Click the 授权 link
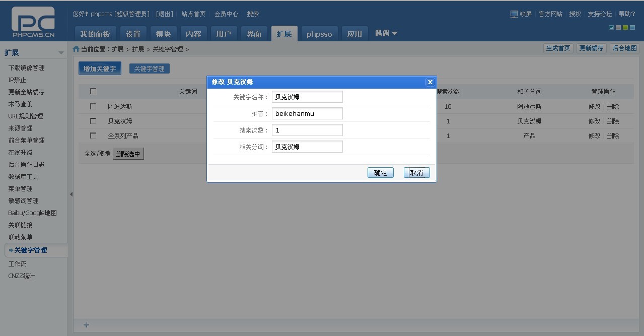Screen dimensions: 644x336 tap(575, 14)
